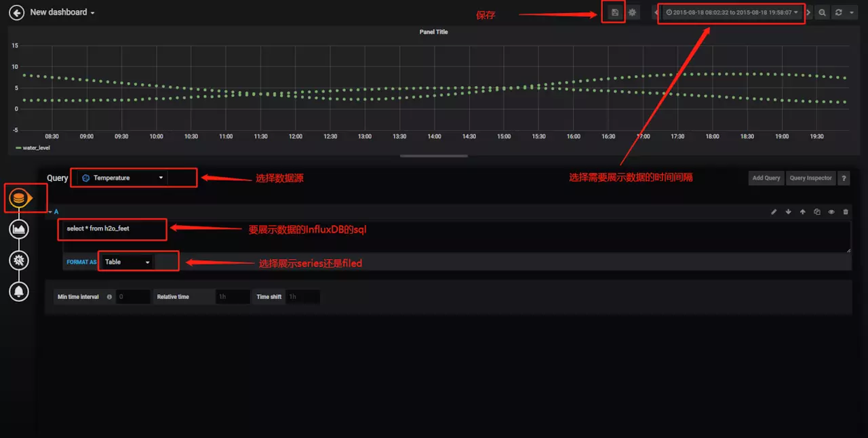The width and height of the screenshot is (868, 438).
Task: Focus the Time shift input field
Action: pyautogui.click(x=302, y=297)
